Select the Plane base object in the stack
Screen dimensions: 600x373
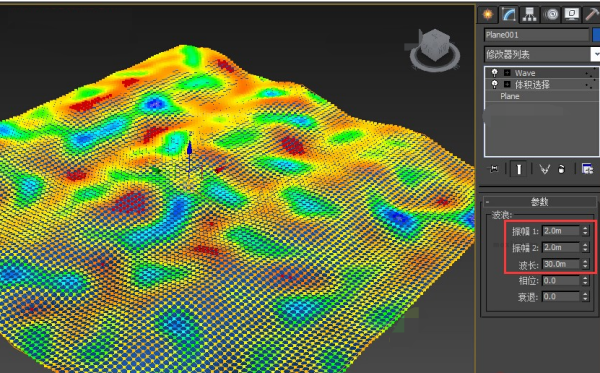[x=510, y=96]
